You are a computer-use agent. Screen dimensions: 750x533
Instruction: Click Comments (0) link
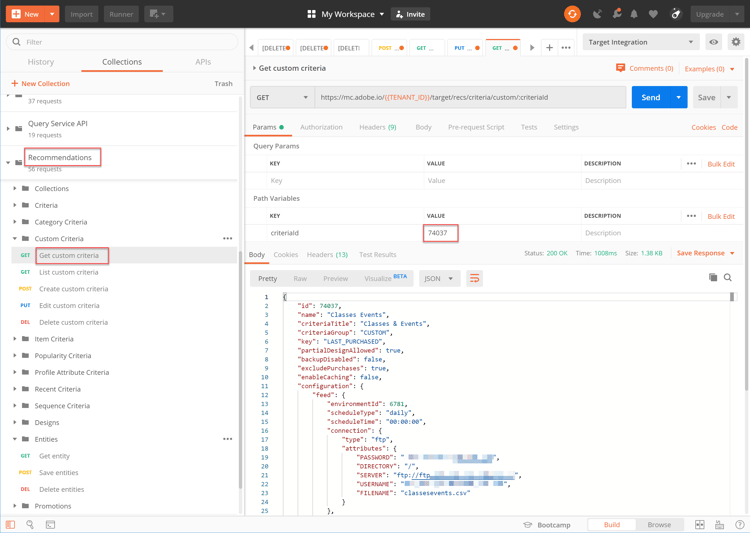pyautogui.click(x=645, y=68)
